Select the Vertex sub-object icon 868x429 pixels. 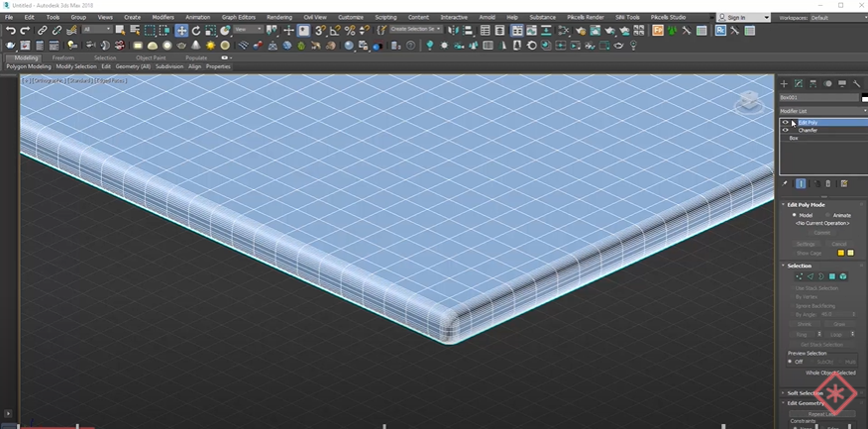[x=799, y=276]
